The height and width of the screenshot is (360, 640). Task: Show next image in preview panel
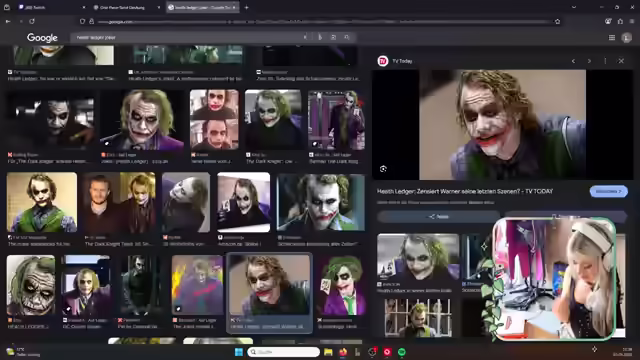tap(589, 61)
